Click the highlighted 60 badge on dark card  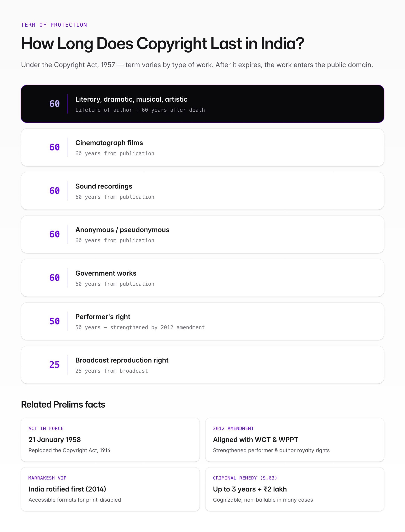54,104
